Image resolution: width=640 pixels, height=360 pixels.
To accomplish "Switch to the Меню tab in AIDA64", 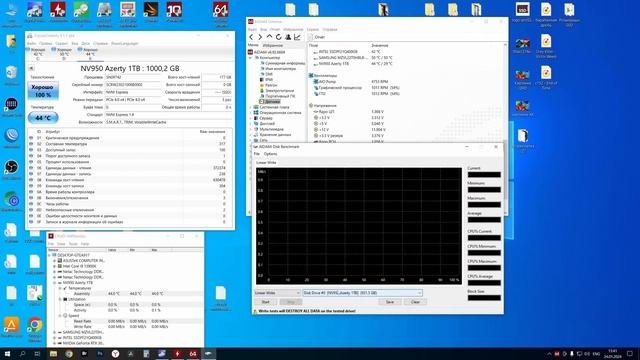I will (253, 45).
